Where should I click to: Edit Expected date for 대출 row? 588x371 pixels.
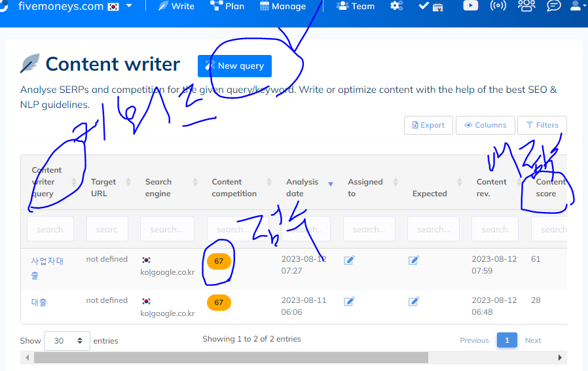pyautogui.click(x=414, y=301)
